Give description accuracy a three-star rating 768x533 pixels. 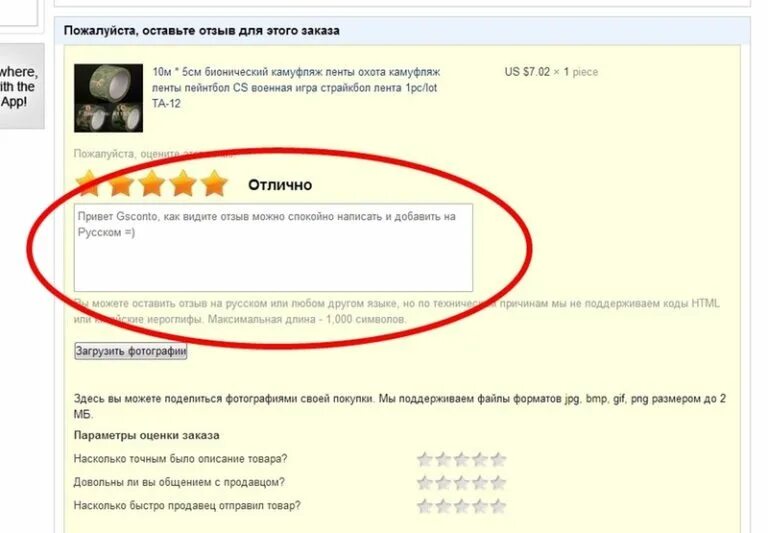click(461, 460)
